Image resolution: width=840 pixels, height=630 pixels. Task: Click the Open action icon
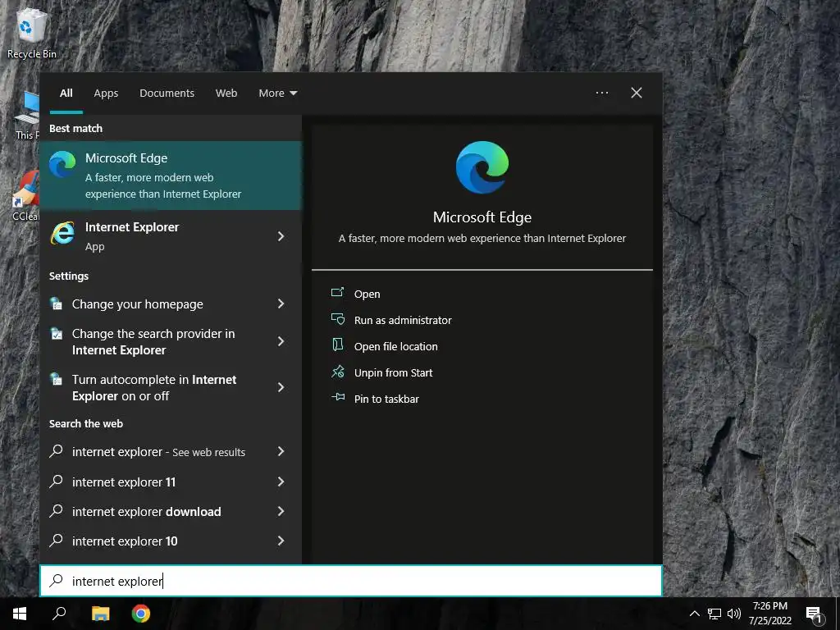point(337,293)
